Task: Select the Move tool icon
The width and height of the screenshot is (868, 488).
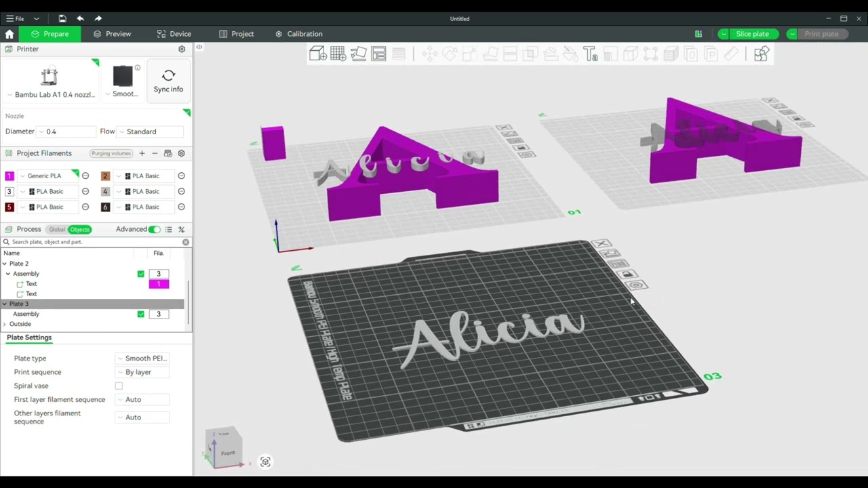Action: click(x=429, y=54)
